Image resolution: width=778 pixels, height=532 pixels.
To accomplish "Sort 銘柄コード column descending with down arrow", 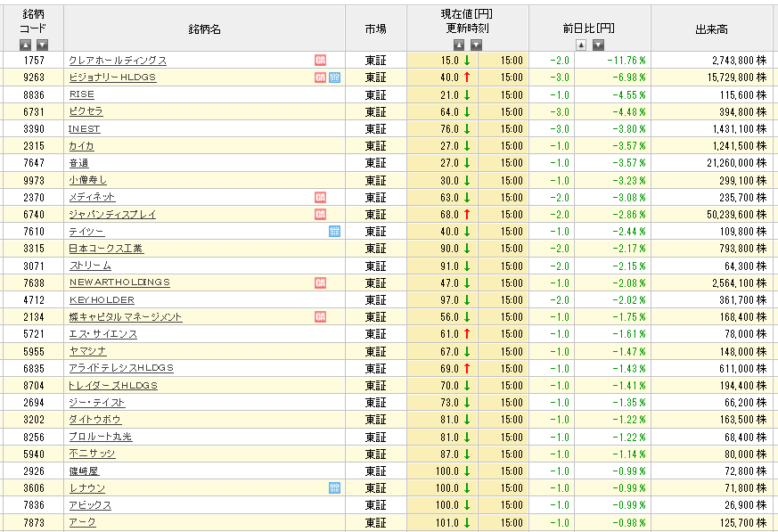I will [42, 45].
